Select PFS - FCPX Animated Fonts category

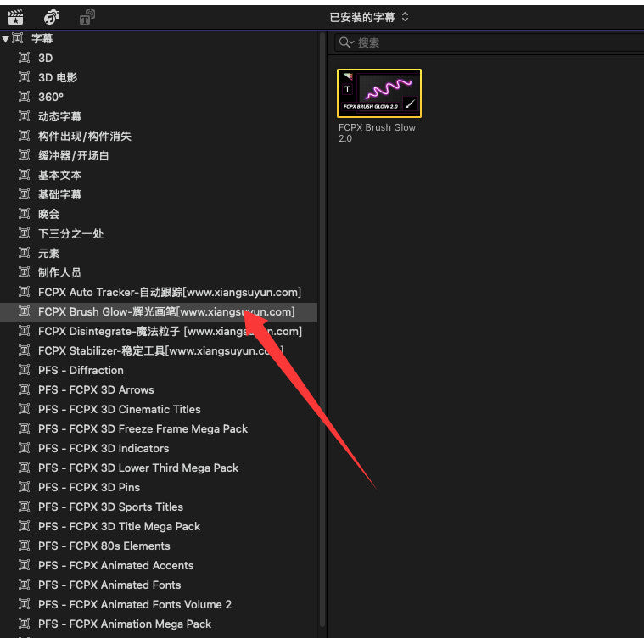[159, 585]
